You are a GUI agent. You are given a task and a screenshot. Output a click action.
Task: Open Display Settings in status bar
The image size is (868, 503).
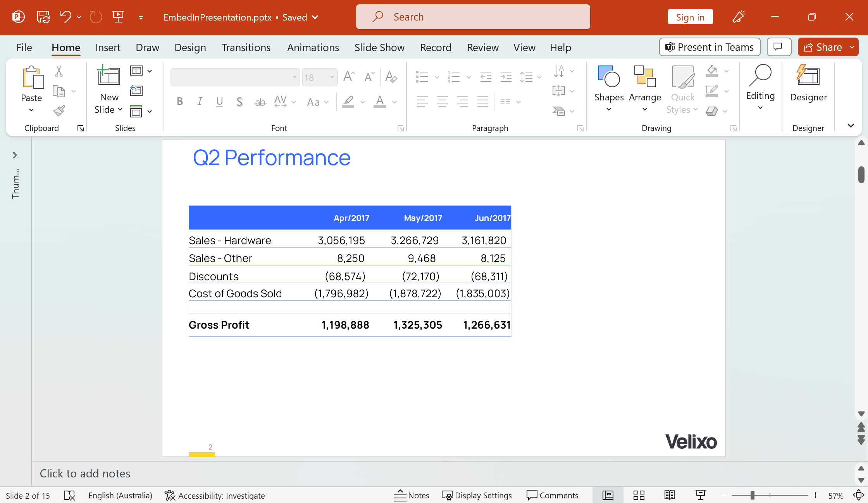click(x=477, y=495)
